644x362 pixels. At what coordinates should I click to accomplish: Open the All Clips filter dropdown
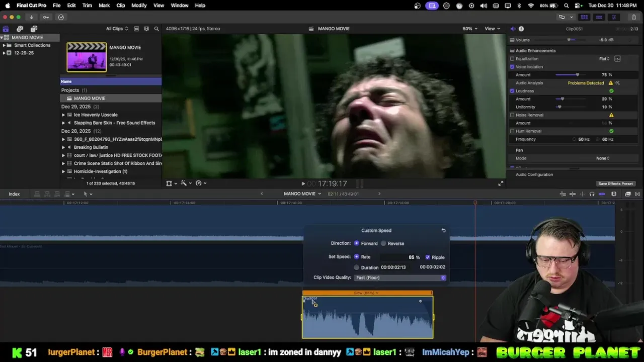[x=117, y=29]
